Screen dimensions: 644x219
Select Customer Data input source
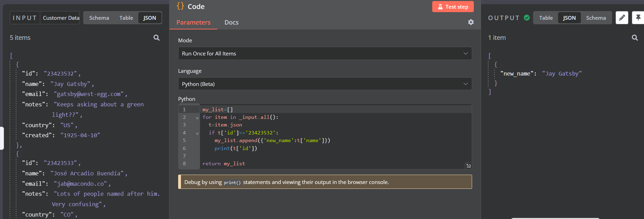pos(61,18)
